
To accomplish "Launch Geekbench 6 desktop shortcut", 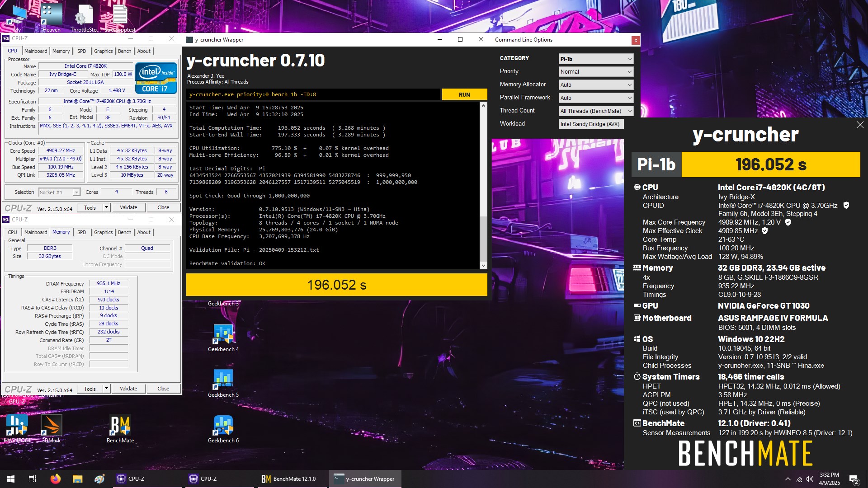I will pyautogui.click(x=223, y=429).
